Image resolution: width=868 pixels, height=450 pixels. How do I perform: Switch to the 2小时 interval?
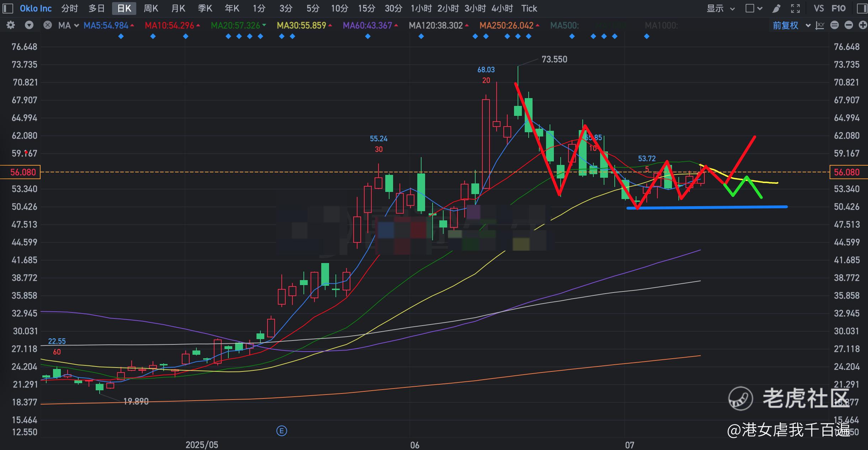[x=448, y=8]
